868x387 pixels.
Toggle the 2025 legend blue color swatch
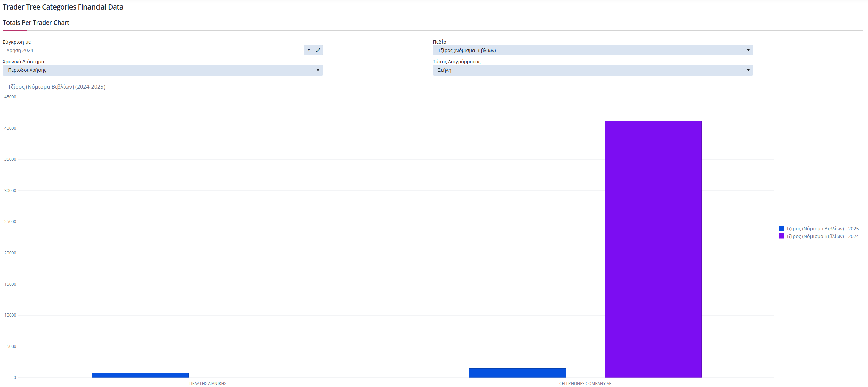tap(781, 228)
